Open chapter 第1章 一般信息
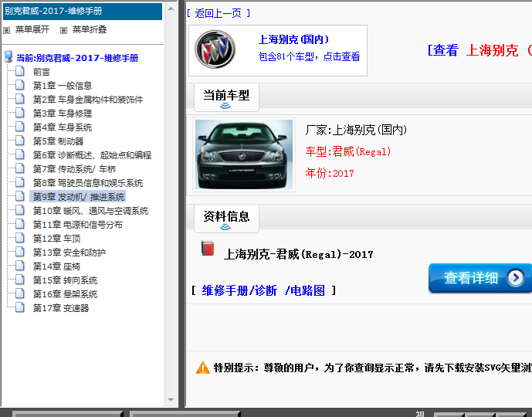 (x=63, y=86)
